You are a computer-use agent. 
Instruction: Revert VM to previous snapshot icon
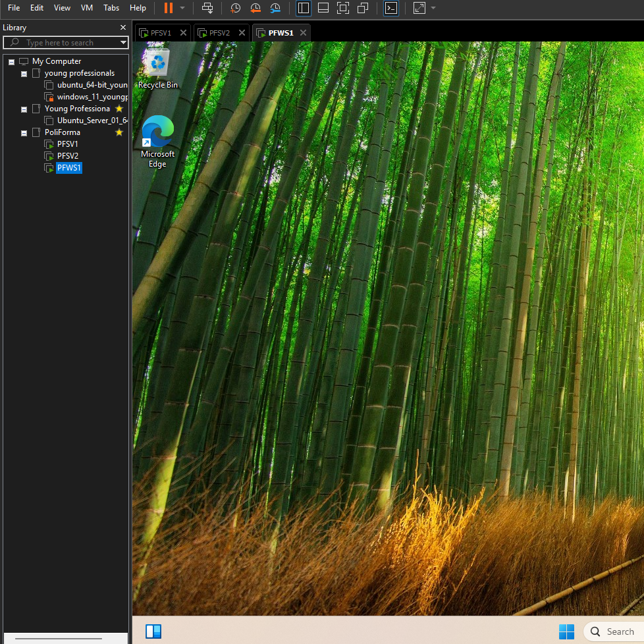(255, 8)
